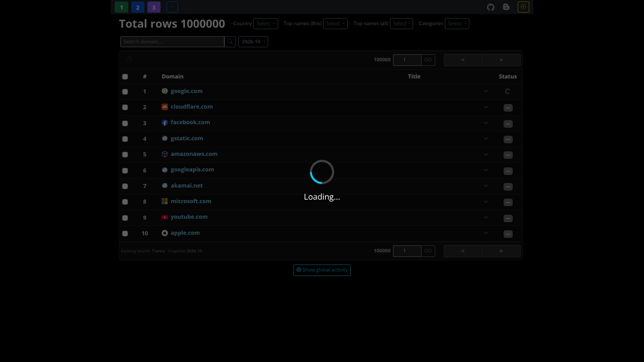
Task: Click the blue double-arrow icon button
Action: click(172, 7)
